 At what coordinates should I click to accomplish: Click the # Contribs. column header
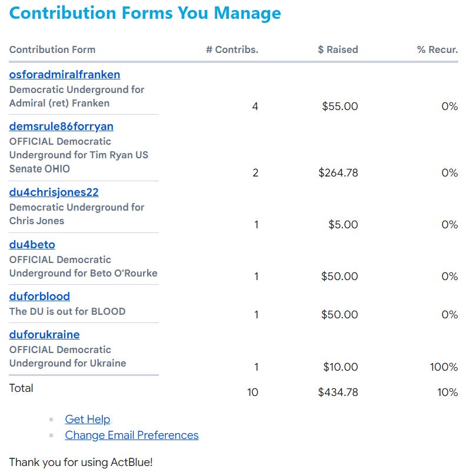click(232, 50)
